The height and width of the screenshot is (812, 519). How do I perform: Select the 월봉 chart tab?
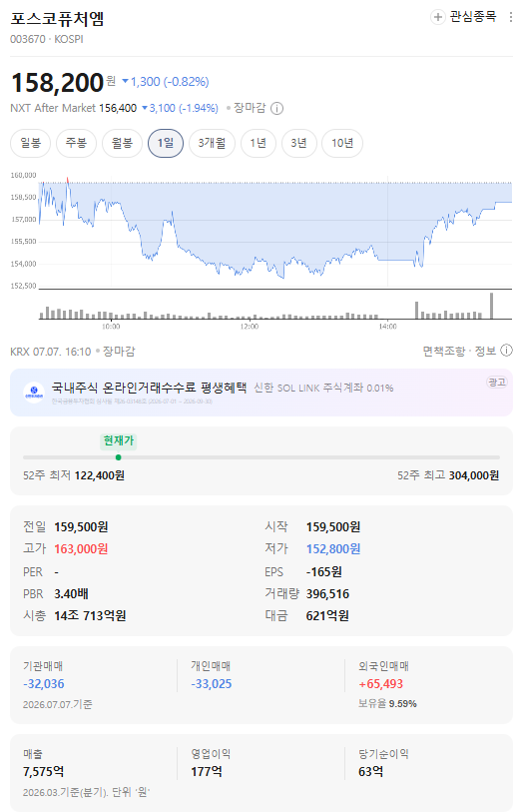(122, 143)
